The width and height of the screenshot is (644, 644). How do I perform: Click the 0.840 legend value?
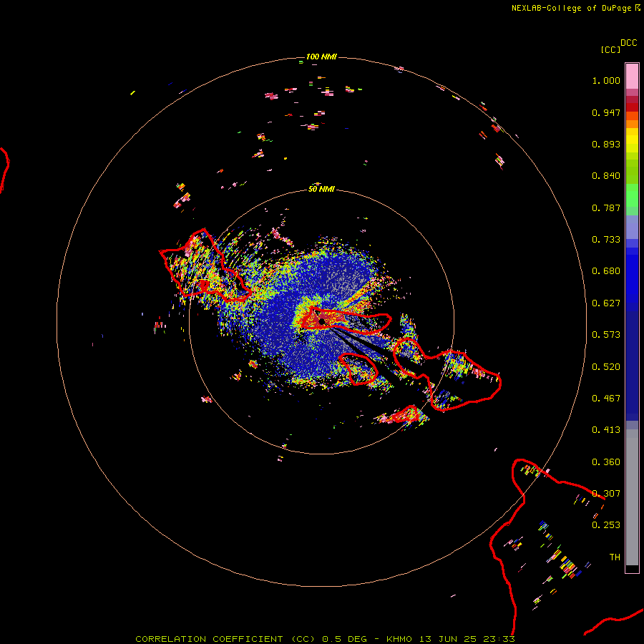(x=606, y=176)
